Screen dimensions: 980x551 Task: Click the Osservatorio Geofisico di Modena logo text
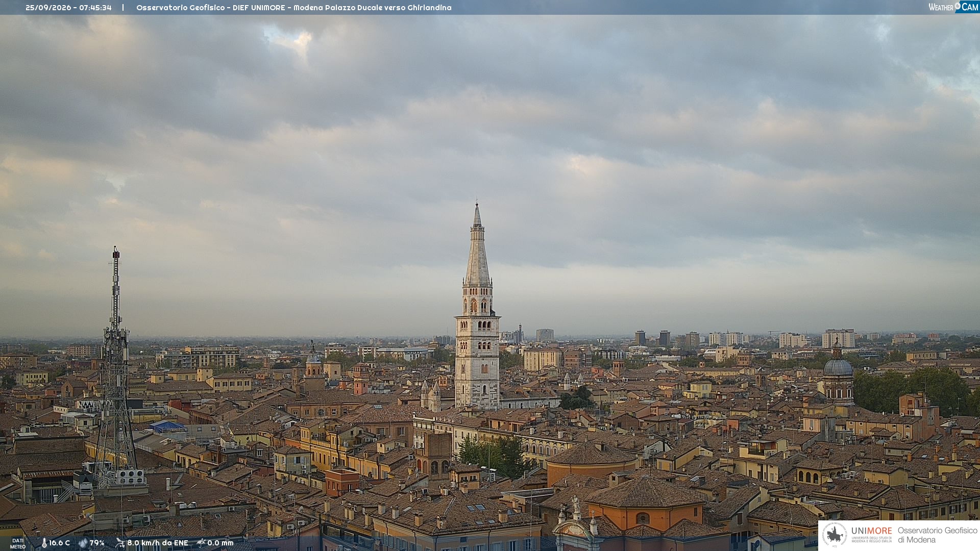(x=938, y=535)
